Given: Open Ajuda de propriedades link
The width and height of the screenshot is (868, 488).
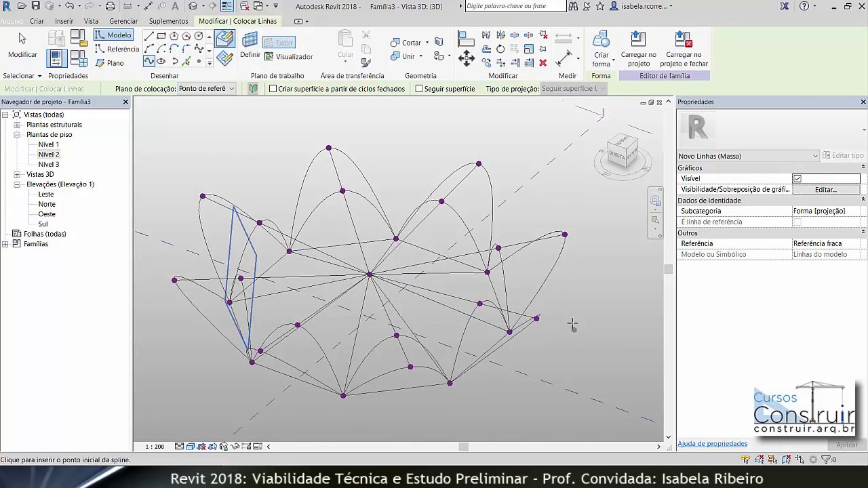Looking at the screenshot, I should pyautogui.click(x=712, y=444).
